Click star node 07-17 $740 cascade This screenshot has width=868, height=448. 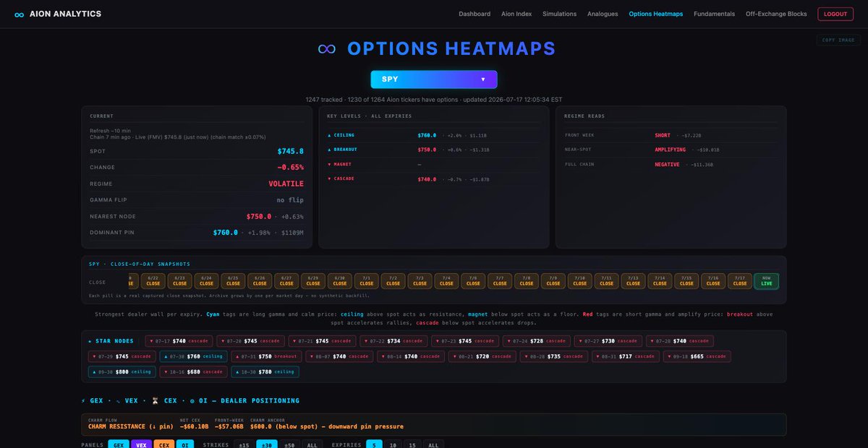[x=179, y=341]
